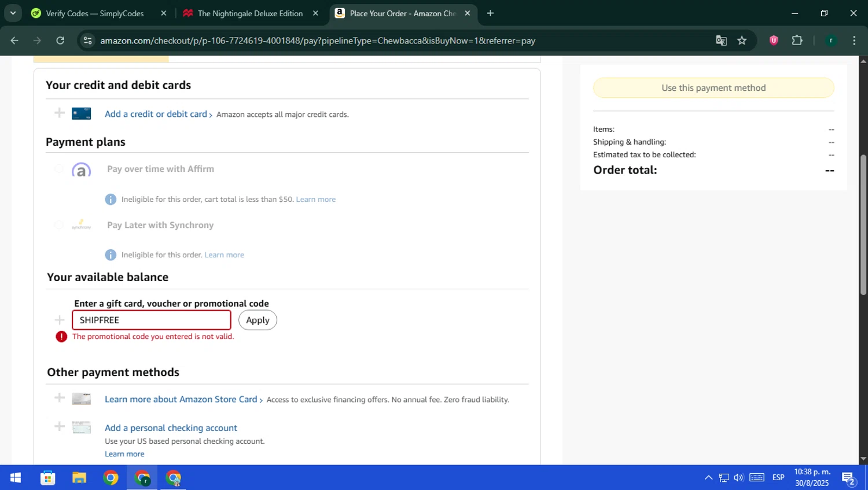The image size is (868, 490).
Task: Click plus icon beside Add a credit card
Action: 59,113
